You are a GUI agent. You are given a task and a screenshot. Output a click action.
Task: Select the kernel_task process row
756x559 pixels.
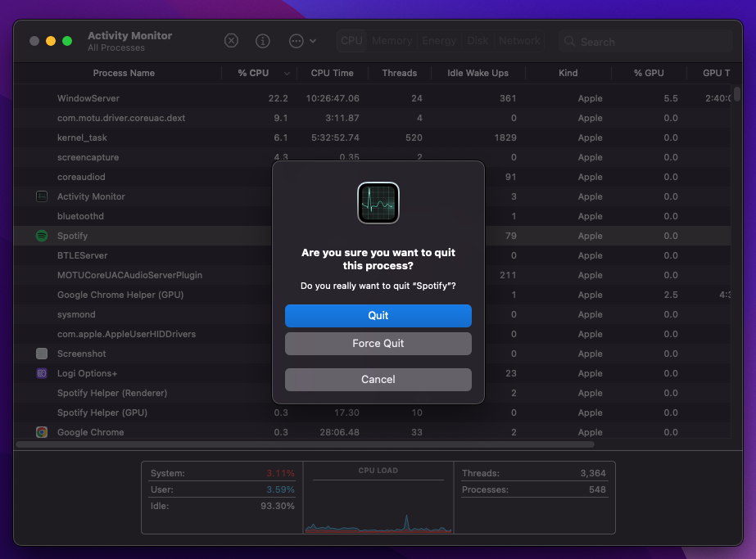pyautogui.click(x=372, y=137)
